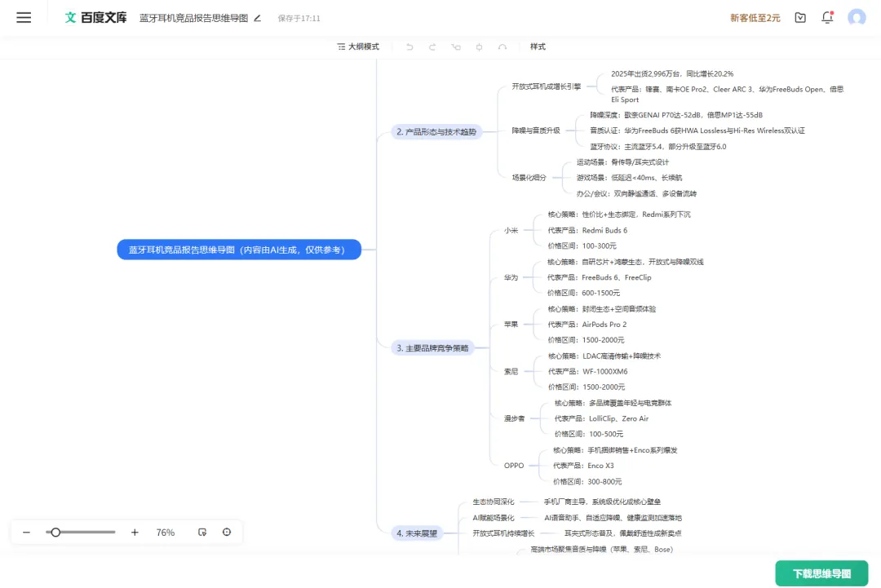
Task: Click text 代表产品：Enco X3
Action: [x=583, y=466]
